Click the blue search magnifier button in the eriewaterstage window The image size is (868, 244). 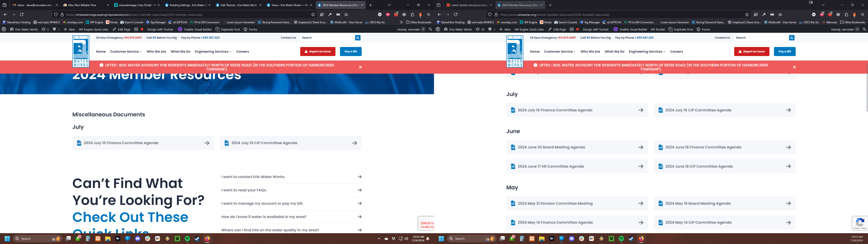click(358, 38)
